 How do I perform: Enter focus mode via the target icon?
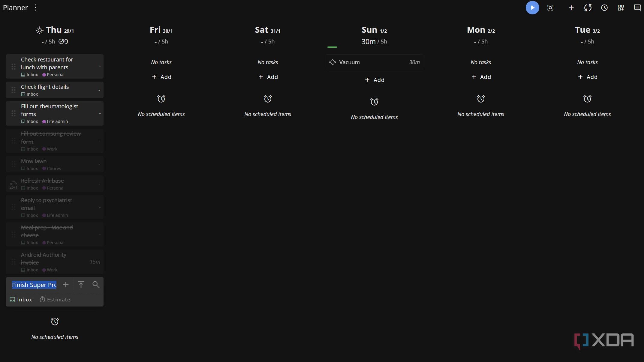coord(550,8)
